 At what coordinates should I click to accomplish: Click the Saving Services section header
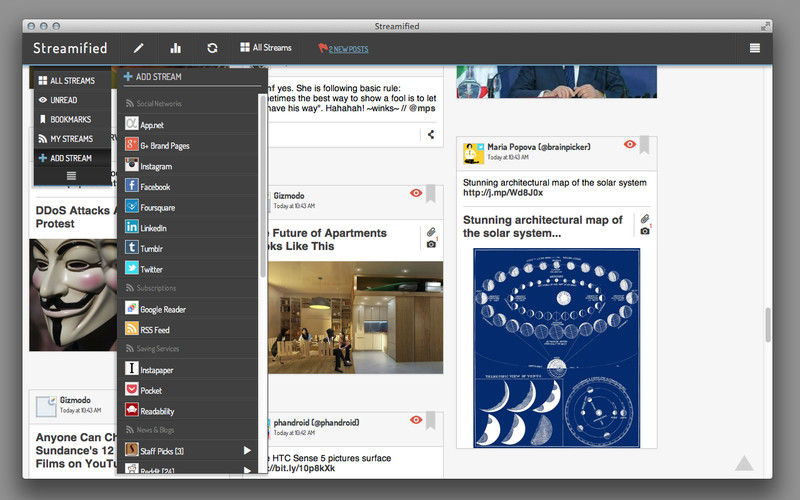(x=153, y=349)
